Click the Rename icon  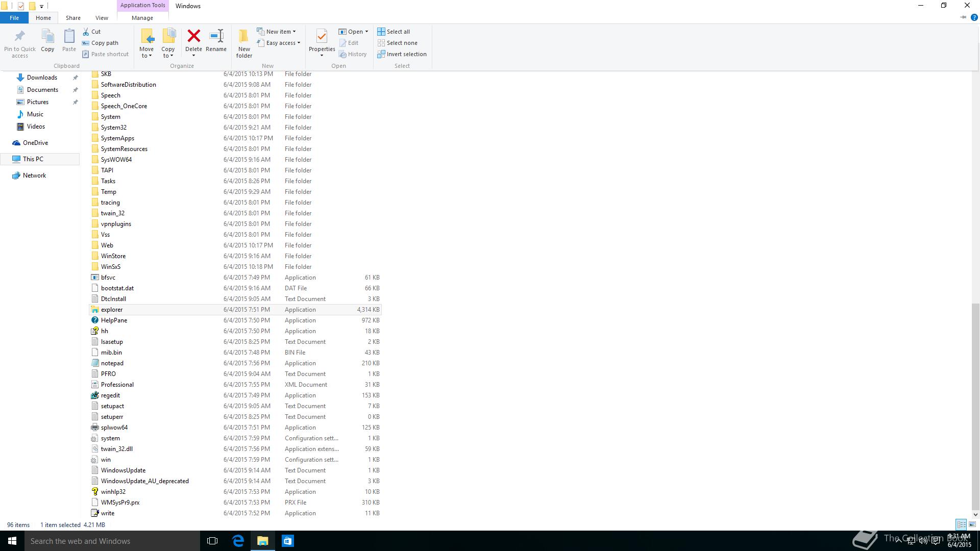pyautogui.click(x=216, y=36)
